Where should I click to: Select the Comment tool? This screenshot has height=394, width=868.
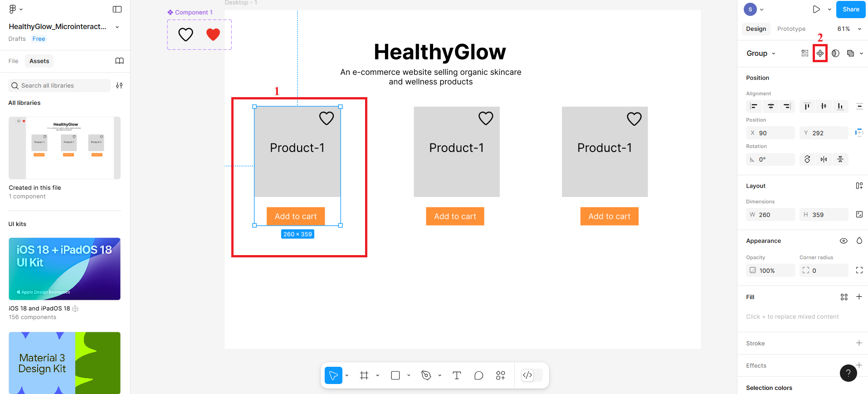click(x=478, y=375)
